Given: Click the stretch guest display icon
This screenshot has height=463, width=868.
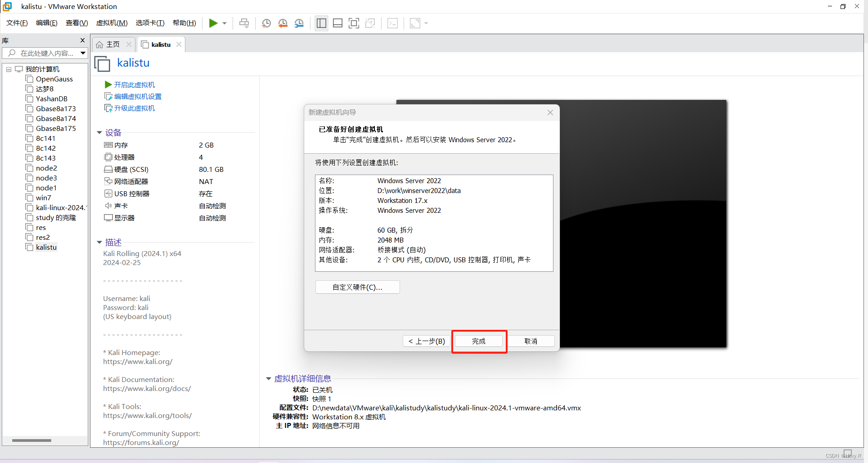Looking at the screenshot, I should point(415,23).
